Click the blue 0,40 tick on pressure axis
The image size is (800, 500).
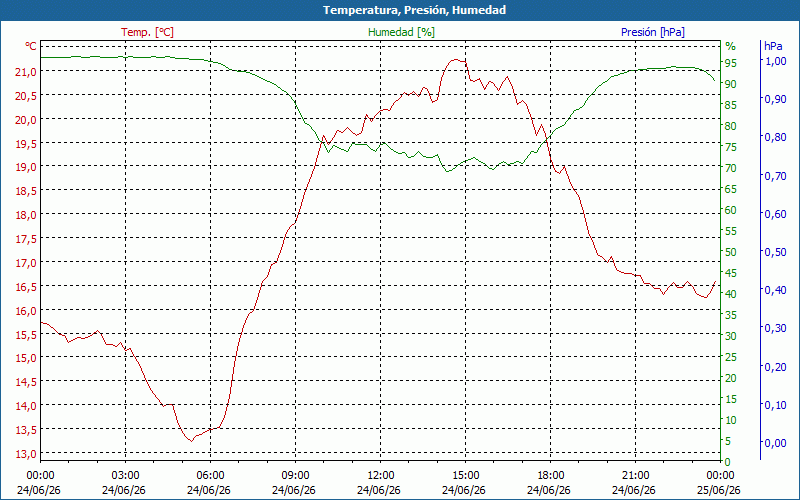tap(775, 290)
